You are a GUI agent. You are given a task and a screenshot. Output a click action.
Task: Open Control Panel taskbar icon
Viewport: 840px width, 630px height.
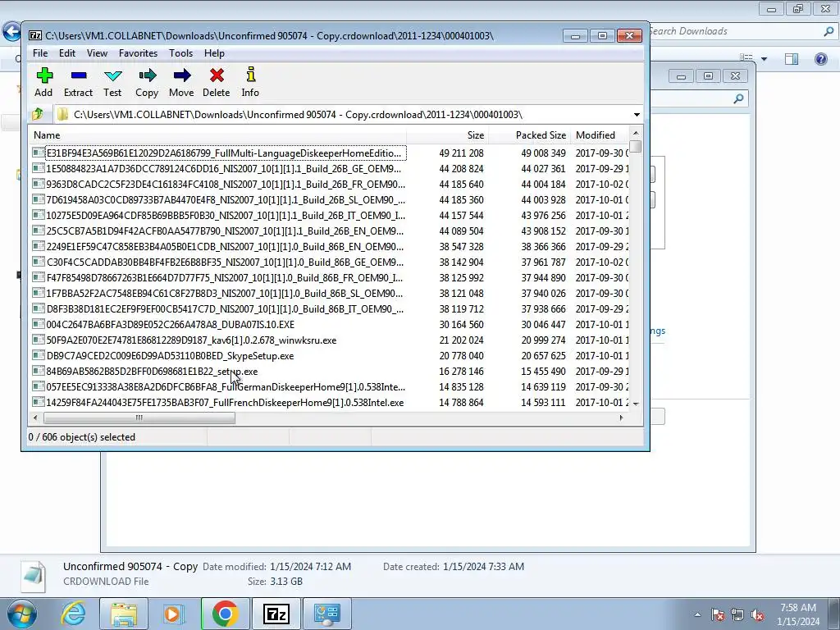point(327,614)
